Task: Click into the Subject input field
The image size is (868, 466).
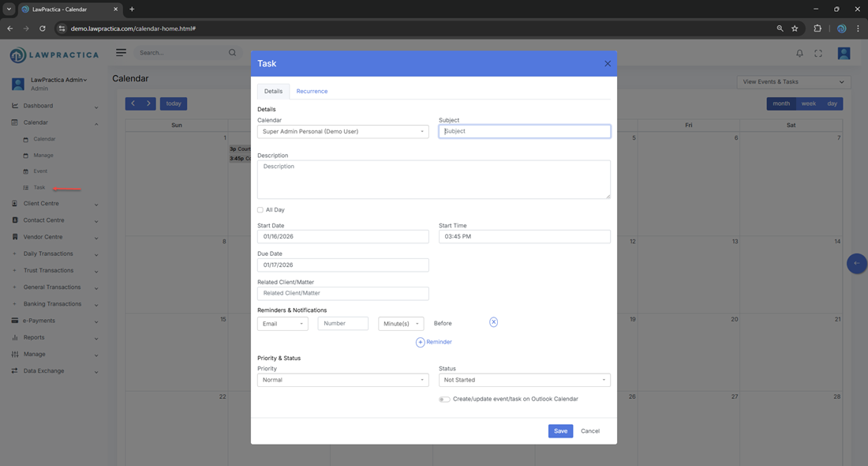Action: point(524,132)
